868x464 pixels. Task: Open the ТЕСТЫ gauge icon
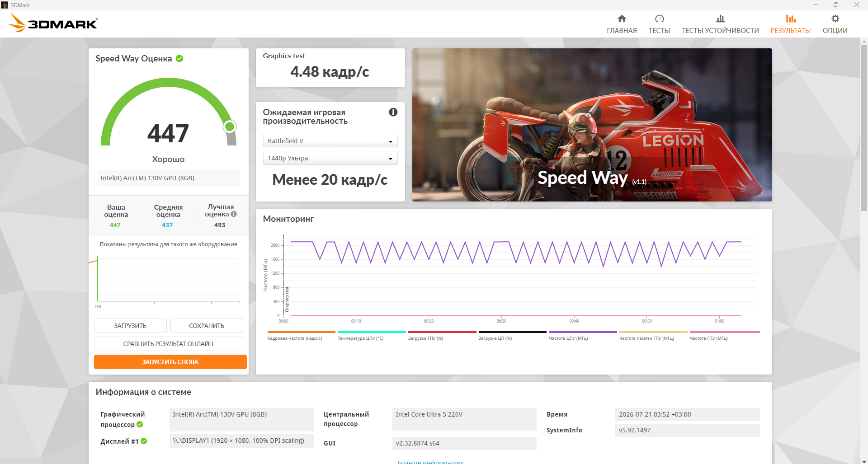coord(659,19)
